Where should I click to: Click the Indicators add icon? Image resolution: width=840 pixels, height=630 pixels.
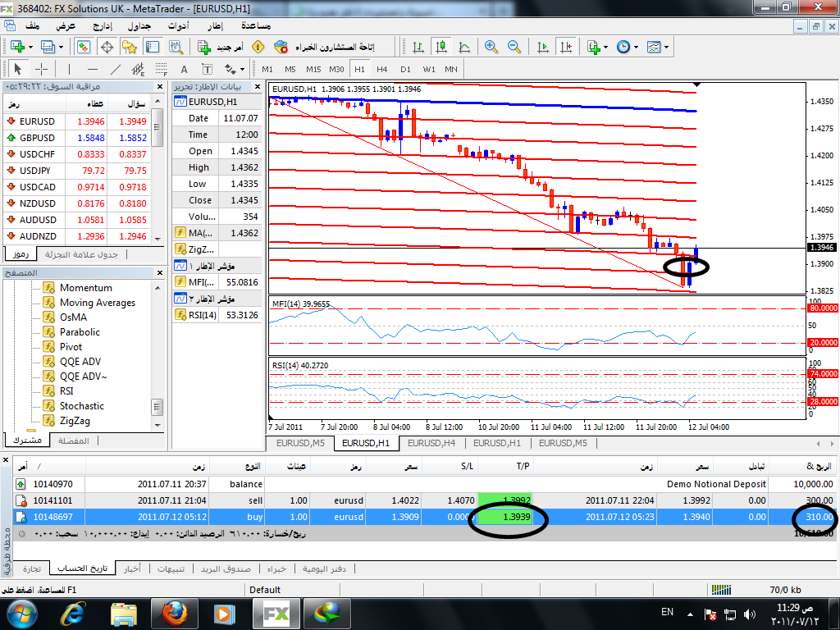pos(593,47)
